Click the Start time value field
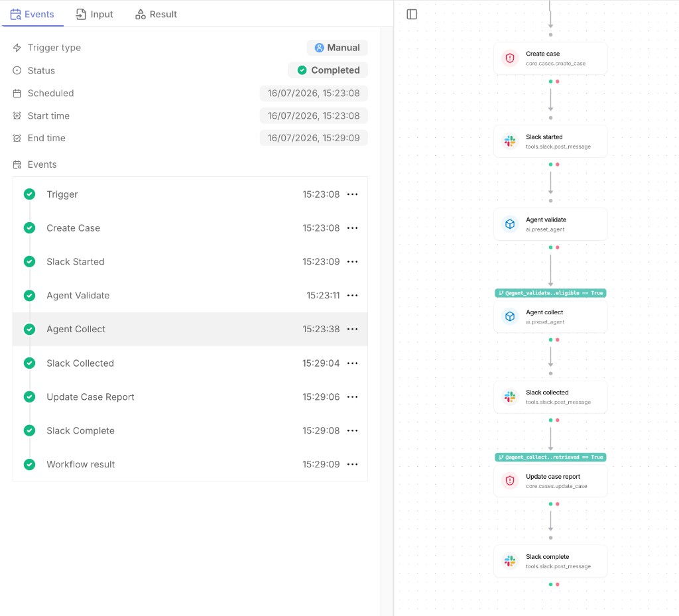 tap(314, 115)
